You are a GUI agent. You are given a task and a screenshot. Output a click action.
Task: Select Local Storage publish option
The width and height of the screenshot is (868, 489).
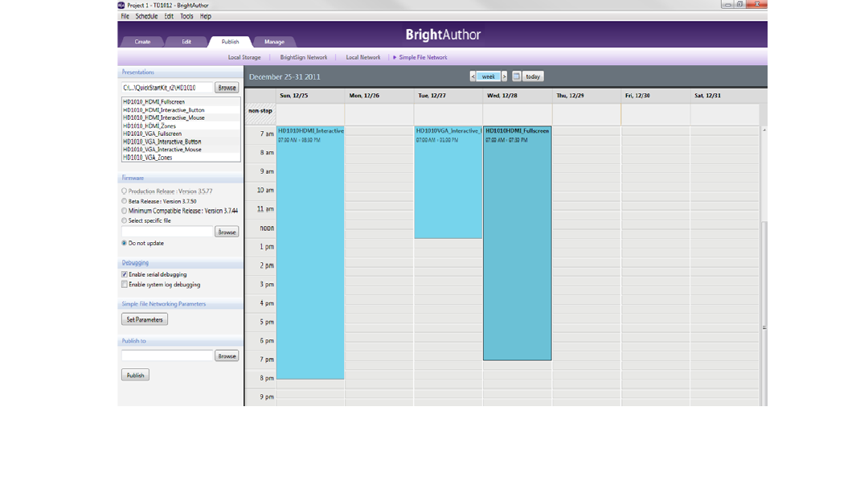coord(244,58)
